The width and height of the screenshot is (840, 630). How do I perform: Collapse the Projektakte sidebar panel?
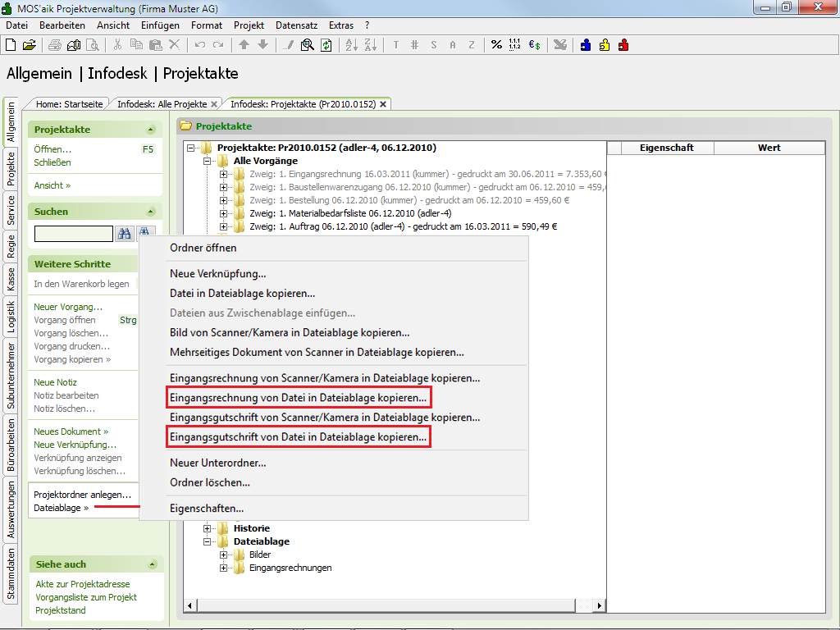point(151,130)
